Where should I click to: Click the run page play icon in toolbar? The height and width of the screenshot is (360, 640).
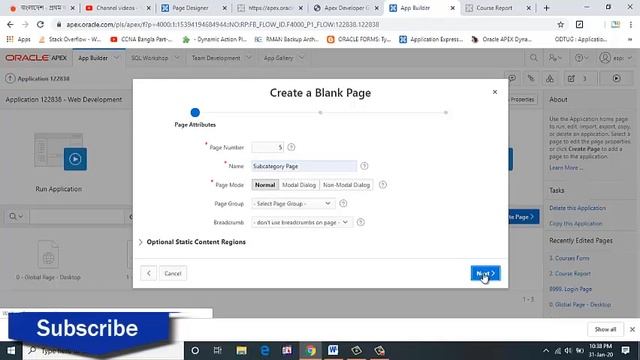pyautogui.click(x=616, y=78)
